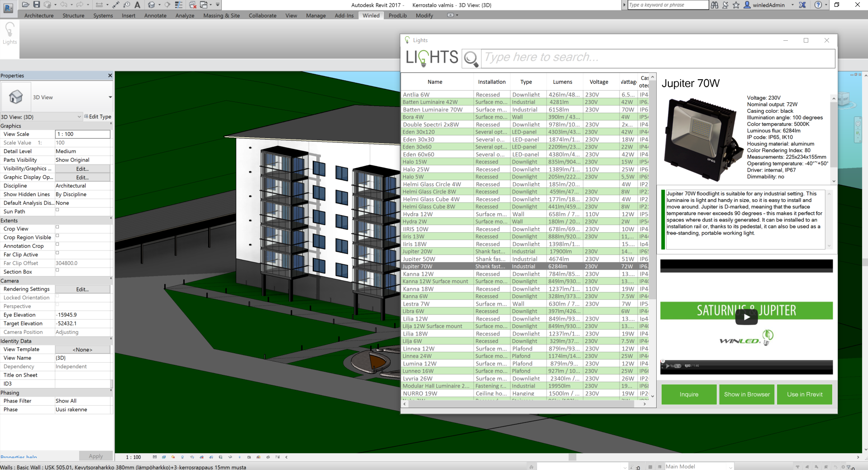The width and height of the screenshot is (868, 470).
Task: Click the Visual Style icon in view control bar
Action: pos(164,457)
